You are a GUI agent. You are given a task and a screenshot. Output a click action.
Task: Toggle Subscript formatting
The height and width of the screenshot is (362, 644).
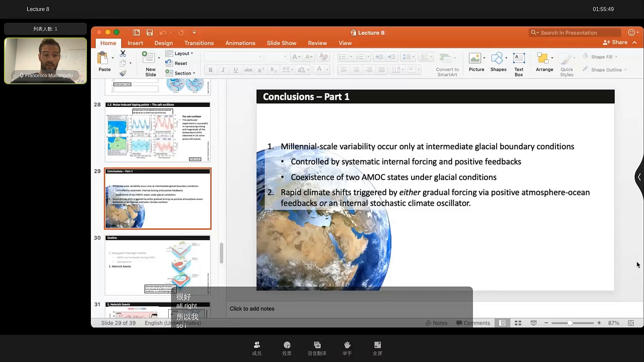pyautogui.click(x=273, y=70)
